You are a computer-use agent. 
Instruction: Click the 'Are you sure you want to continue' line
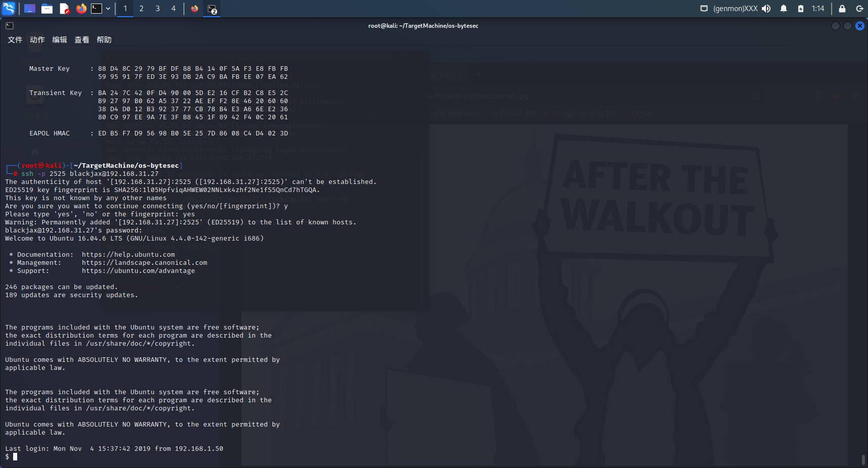(147, 206)
